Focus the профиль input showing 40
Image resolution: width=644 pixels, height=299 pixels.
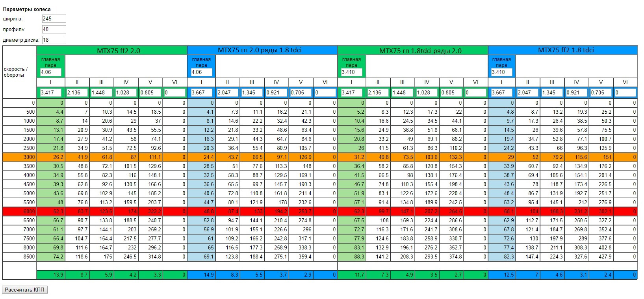point(54,29)
